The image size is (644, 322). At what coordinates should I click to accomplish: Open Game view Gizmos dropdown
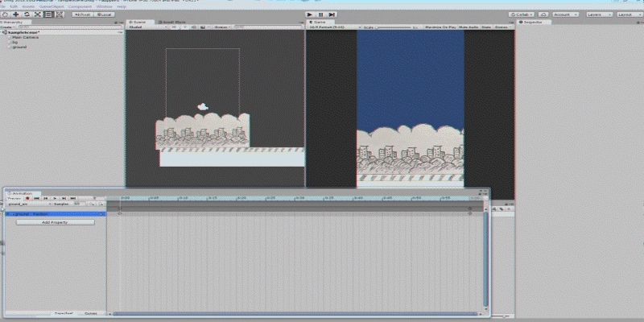pyautogui.click(x=502, y=27)
